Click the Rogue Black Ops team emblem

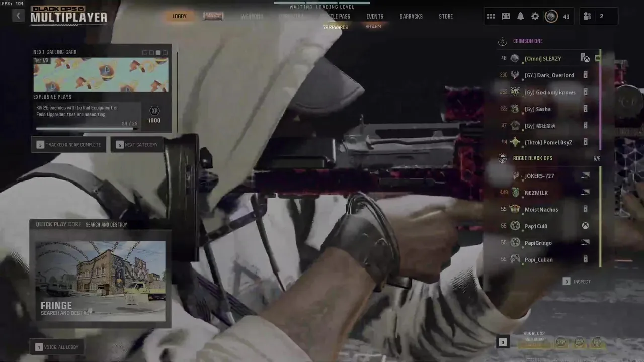click(502, 158)
